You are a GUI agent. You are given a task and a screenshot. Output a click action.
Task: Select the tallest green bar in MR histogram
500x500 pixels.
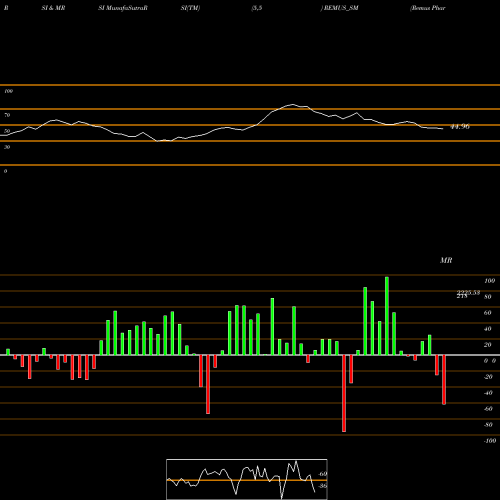[x=387, y=316]
